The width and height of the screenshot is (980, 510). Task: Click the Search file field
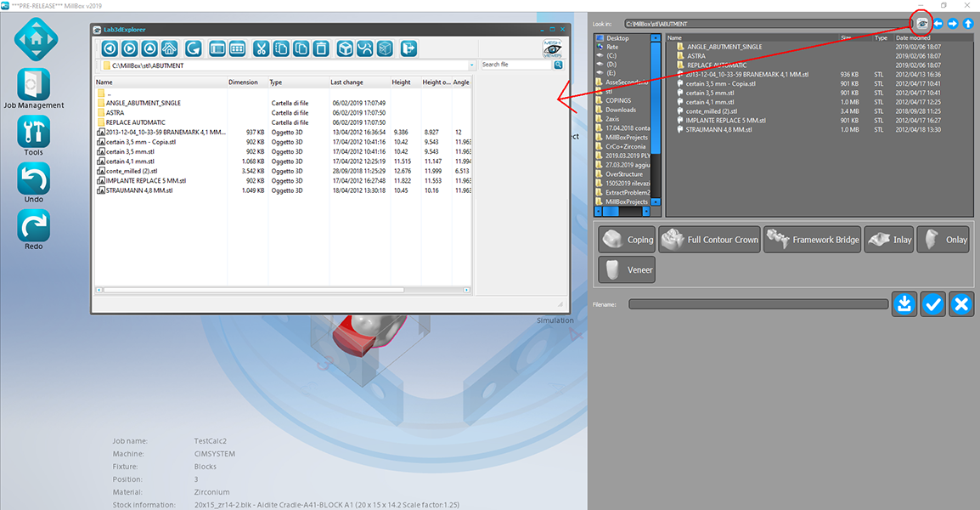pos(516,65)
